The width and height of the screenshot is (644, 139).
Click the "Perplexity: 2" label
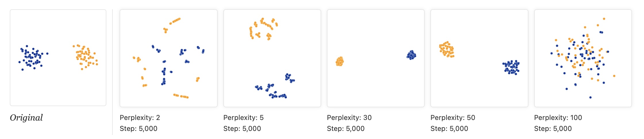140,118
